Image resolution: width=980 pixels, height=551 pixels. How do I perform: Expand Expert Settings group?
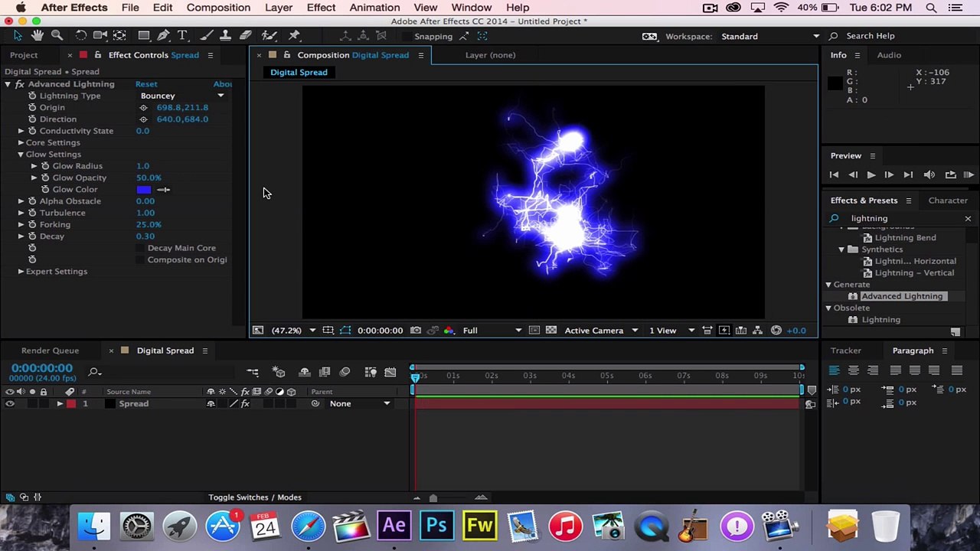tap(21, 272)
